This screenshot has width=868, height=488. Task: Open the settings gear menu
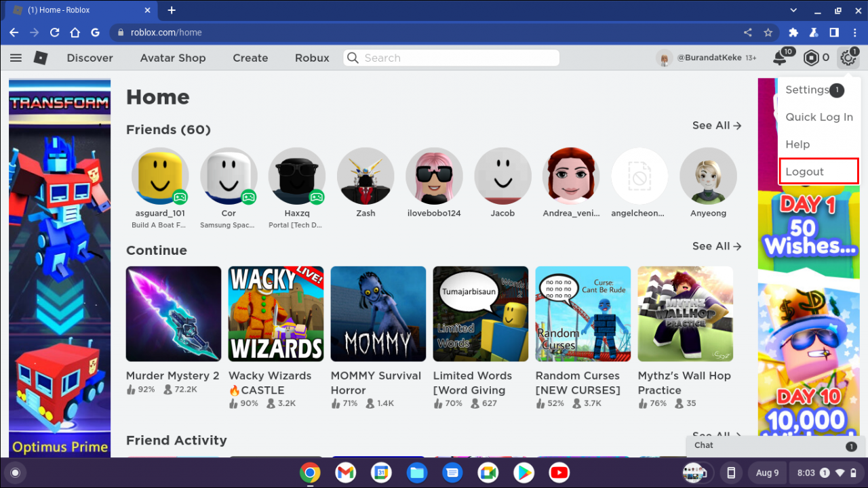(x=848, y=58)
